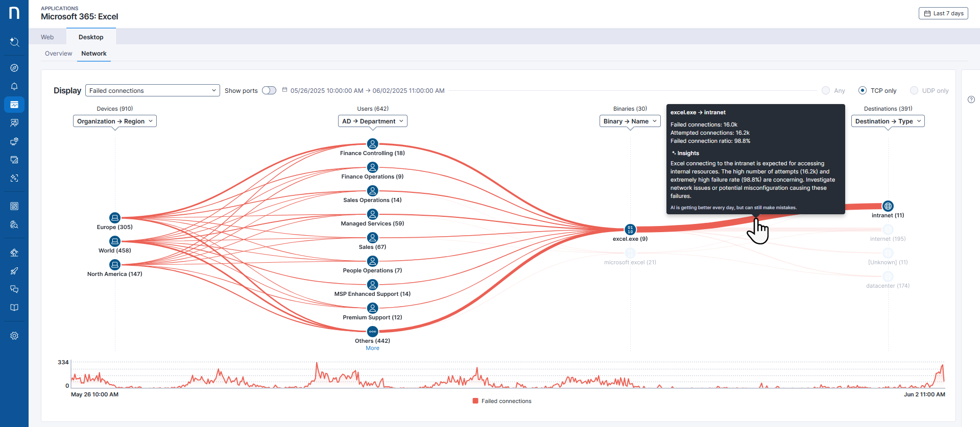This screenshot has width=980, height=427.
Task: Click the Failed connections legend swatch
Action: pos(475,401)
